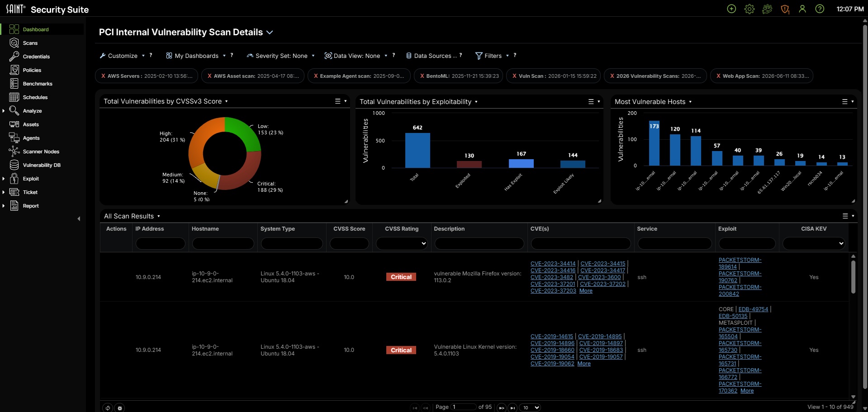Open the CVE-2019-14615 link

click(552, 336)
